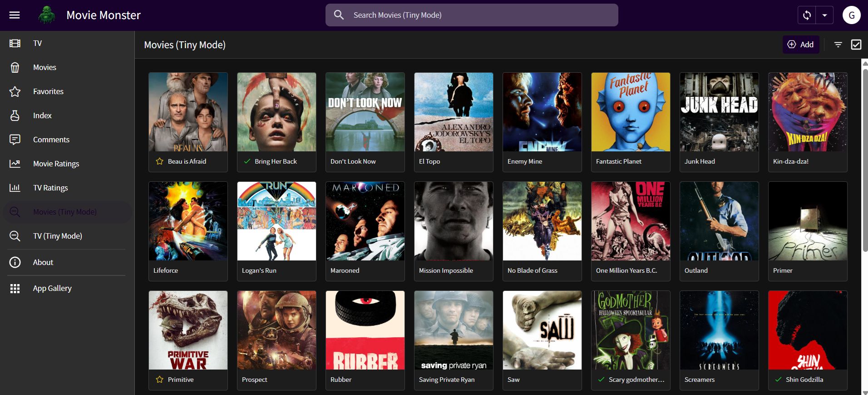
Task: Click the Movies popcorn bucket icon
Action: tap(15, 67)
